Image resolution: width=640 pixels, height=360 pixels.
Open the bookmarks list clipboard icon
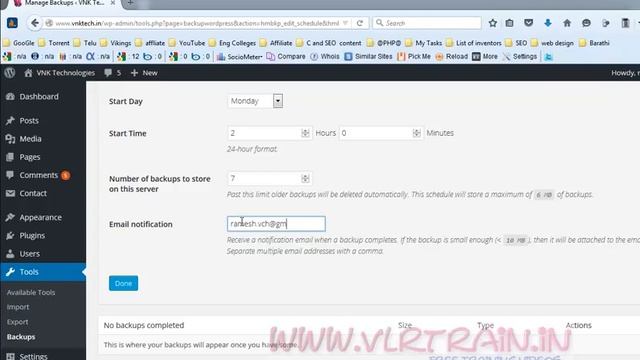509,23
